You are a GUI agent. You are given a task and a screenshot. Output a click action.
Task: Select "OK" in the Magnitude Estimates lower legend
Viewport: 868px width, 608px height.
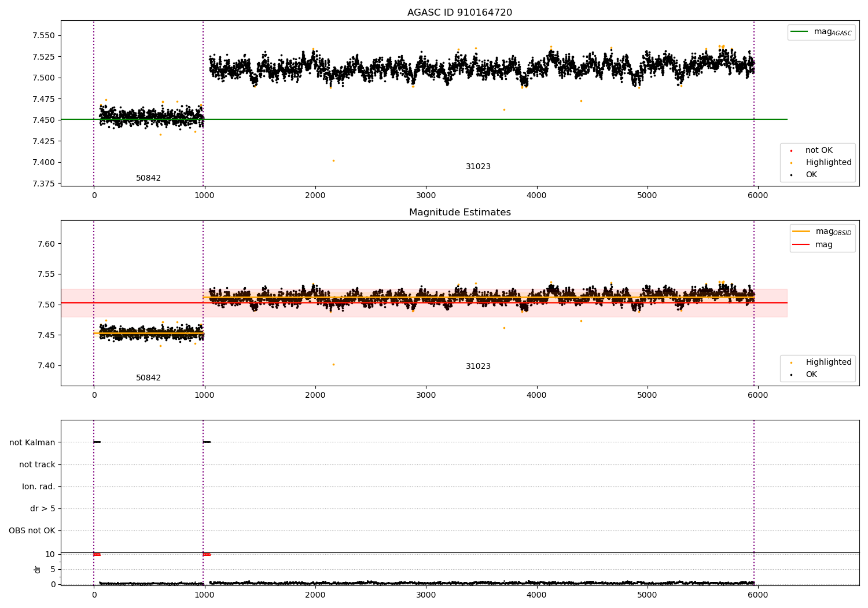click(811, 375)
